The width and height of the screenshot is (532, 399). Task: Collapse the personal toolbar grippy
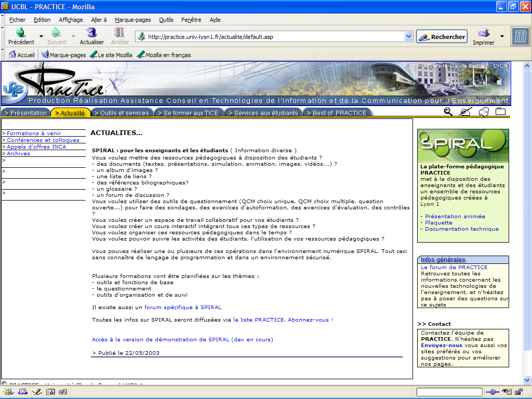(x=3, y=54)
